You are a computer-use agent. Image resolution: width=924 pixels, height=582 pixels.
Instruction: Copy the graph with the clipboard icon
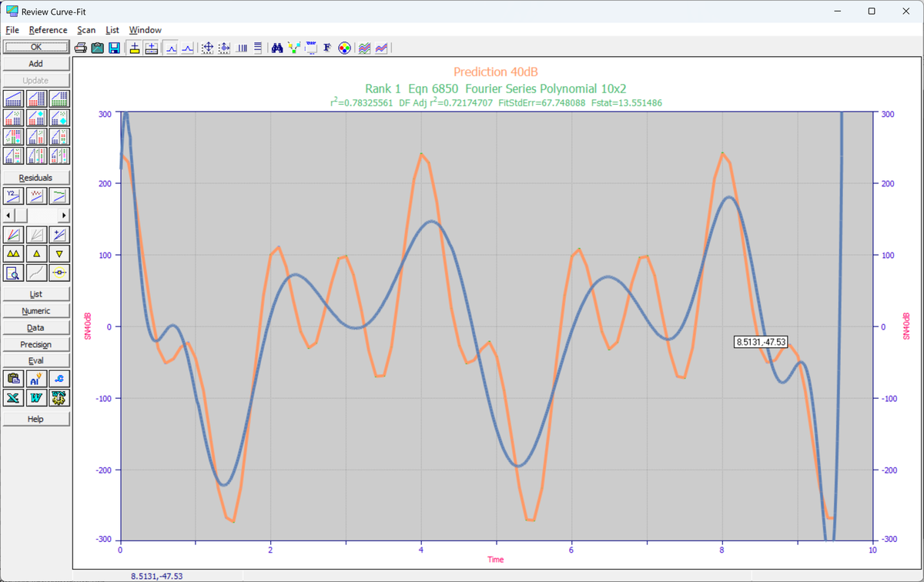[x=97, y=48]
